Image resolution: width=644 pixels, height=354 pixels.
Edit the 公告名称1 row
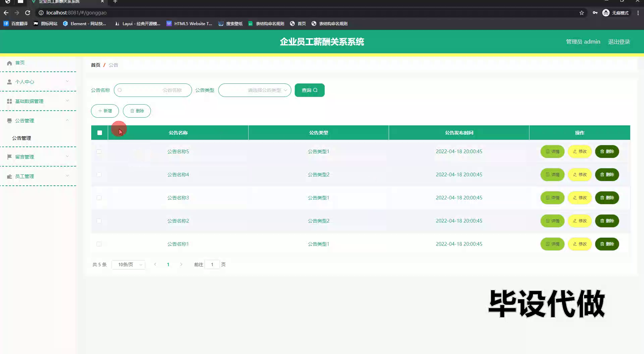click(580, 244)
